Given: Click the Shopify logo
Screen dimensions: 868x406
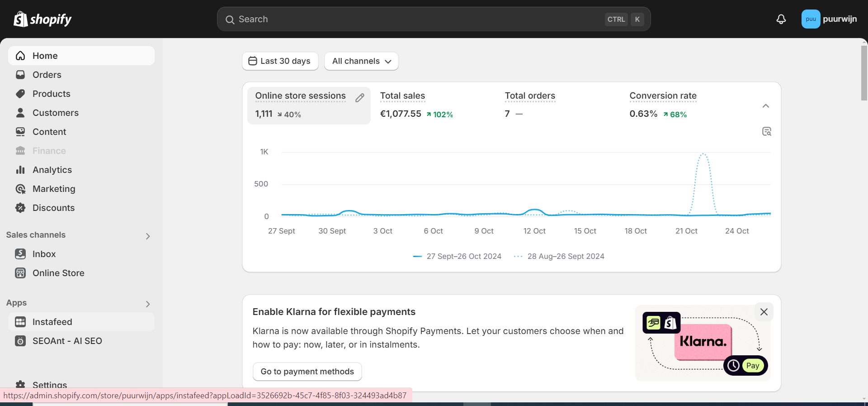Looking at the screenshot, I should click(x=42, y=19).
